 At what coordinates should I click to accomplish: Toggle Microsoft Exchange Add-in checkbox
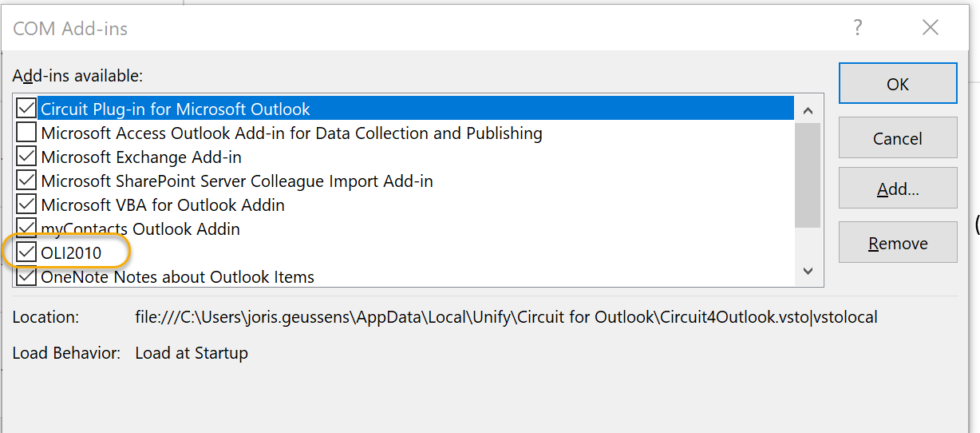coord(26,156)
